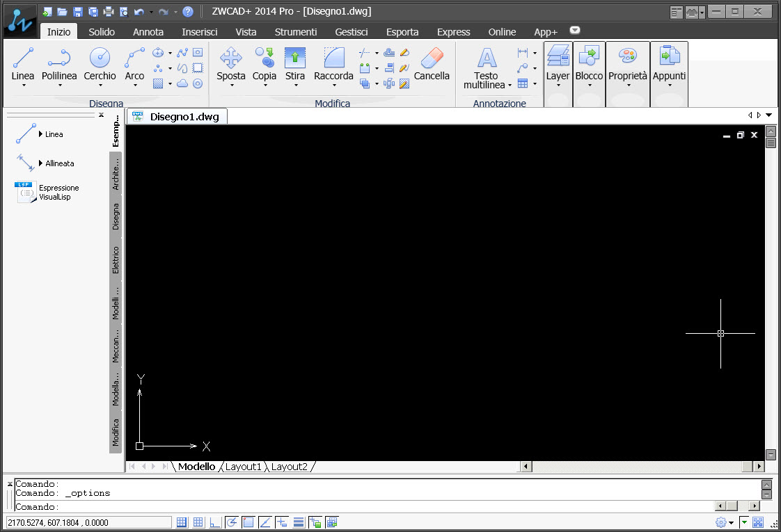Image resolution: width=781 pixels, height=532 pixels.
Task: Expand the Sposta dropdown arrow
Action: click(232, 86)
